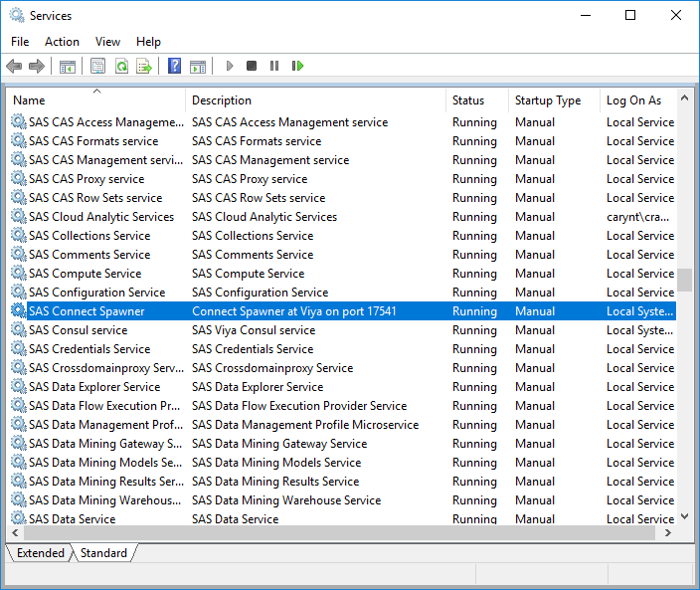Click the Properties toolbar icon
This screenshot has width=700, height=590.
tap(97, 67)
